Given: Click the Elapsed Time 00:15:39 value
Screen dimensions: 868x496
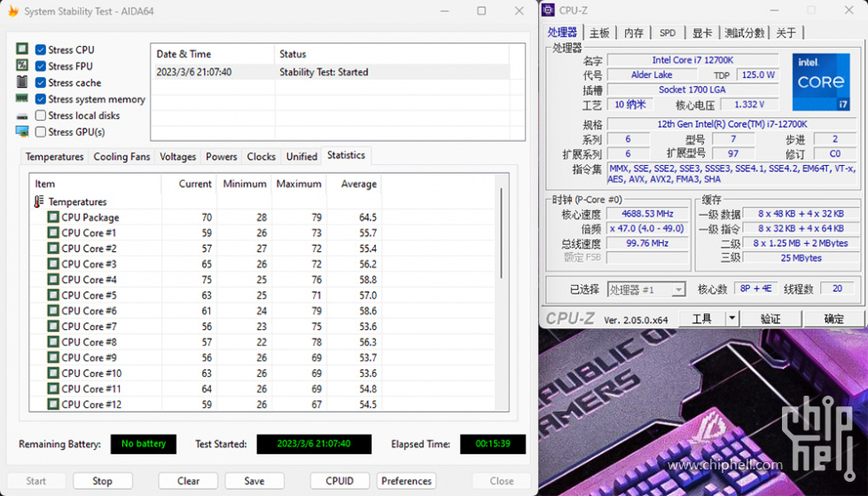Looking at the screenshot, I should point(493,444).
